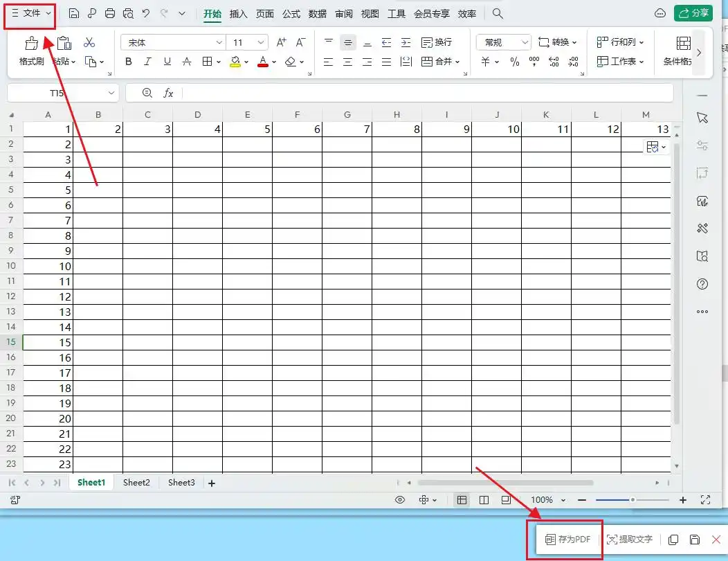Image resolution: width=728 pixels, height=561 pixels.
Task: Expand Rows and Columns (行和列) menu
Action: (620, 42)
